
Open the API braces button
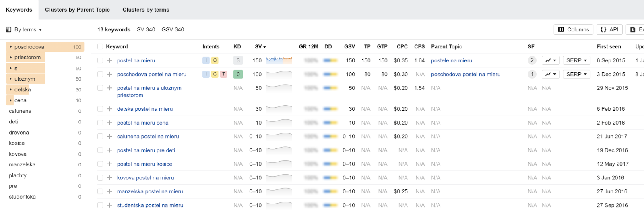click(609, 29)
